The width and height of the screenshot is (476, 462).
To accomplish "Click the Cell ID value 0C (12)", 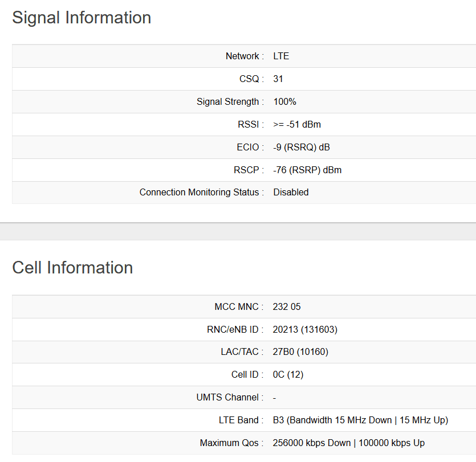I will 289,375.
